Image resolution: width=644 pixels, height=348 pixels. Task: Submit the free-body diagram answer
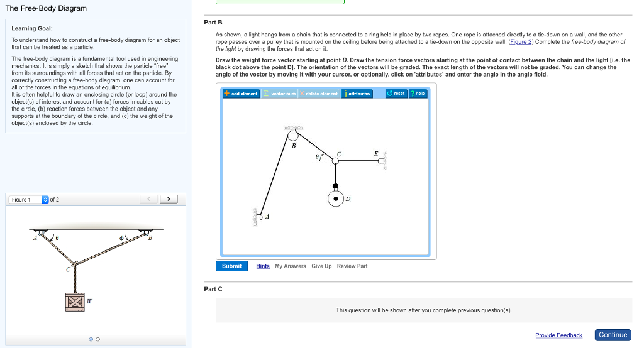point(231,266)
